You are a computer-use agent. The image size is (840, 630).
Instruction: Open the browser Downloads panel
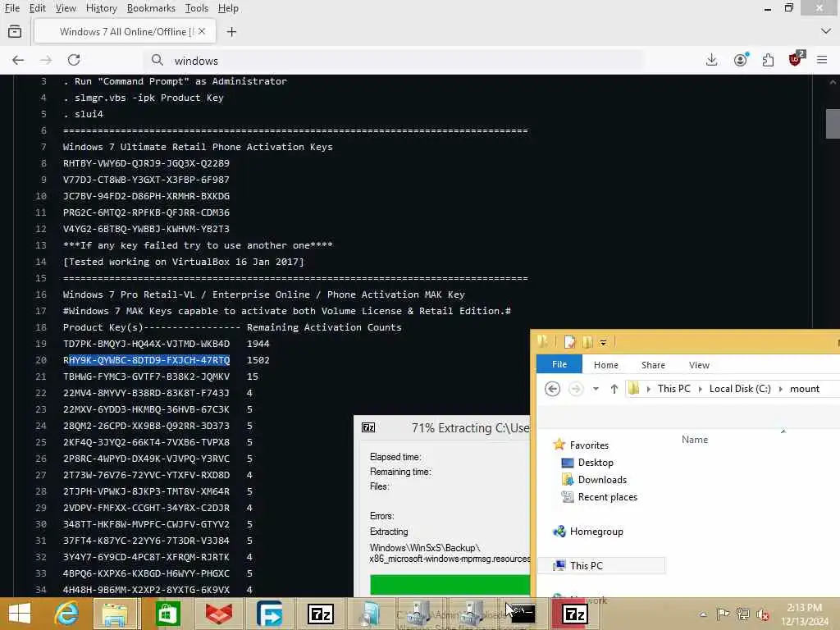tap(711, 60)
